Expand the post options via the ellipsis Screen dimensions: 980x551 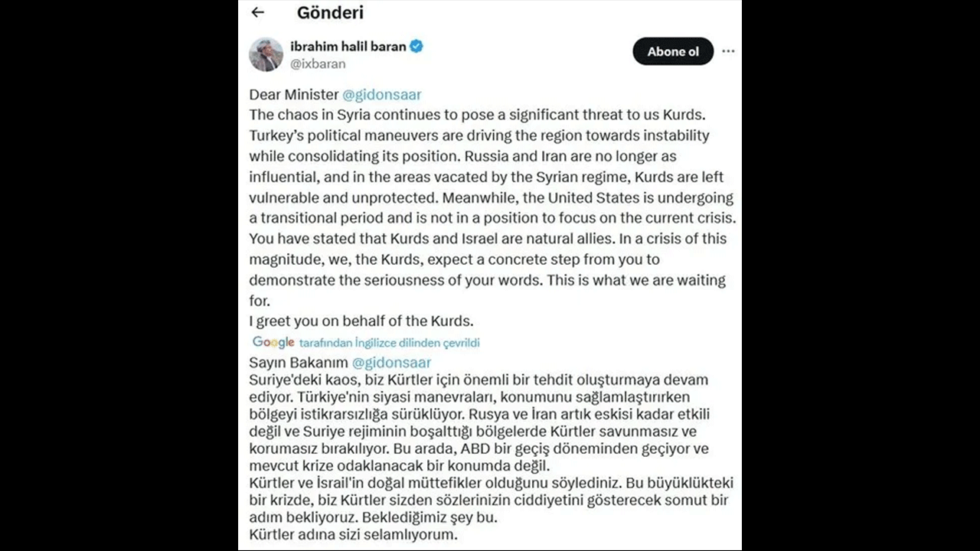pos(727,51)
